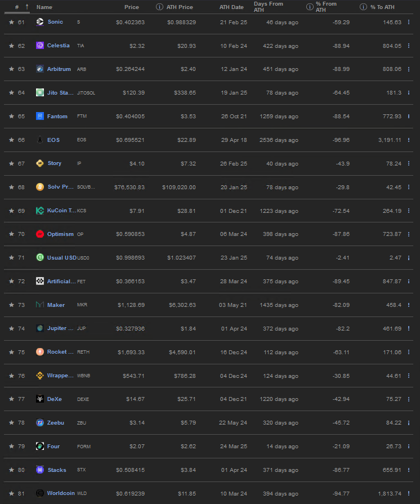Click the DeXe coin logo icon
Screen dimensions: 420x504
click(40, 399)
